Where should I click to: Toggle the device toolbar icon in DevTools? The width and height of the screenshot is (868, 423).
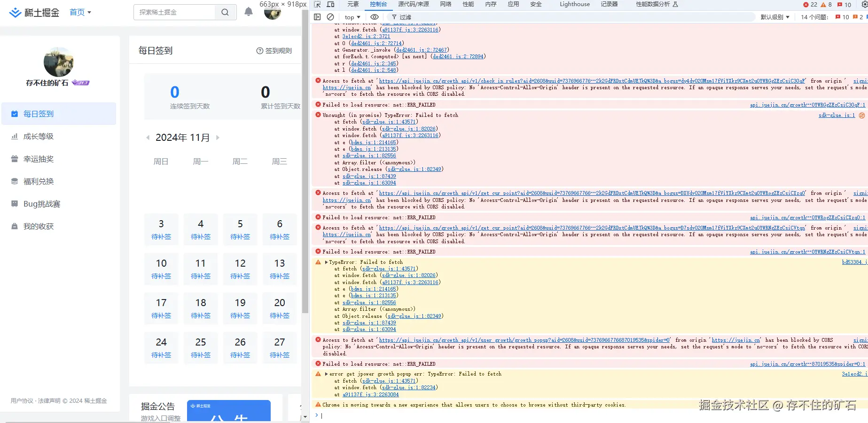point(331,4)
